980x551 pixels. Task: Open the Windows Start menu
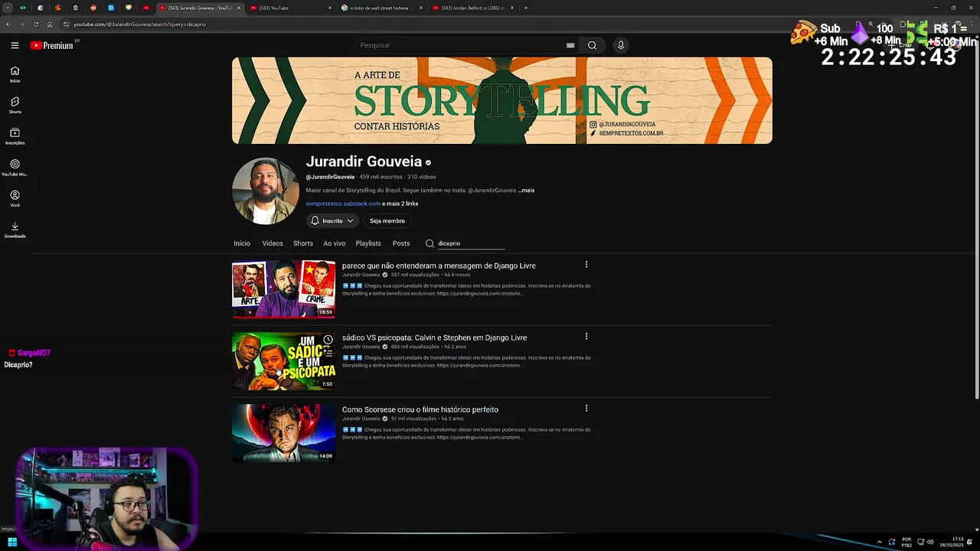[x=12, y=543]
